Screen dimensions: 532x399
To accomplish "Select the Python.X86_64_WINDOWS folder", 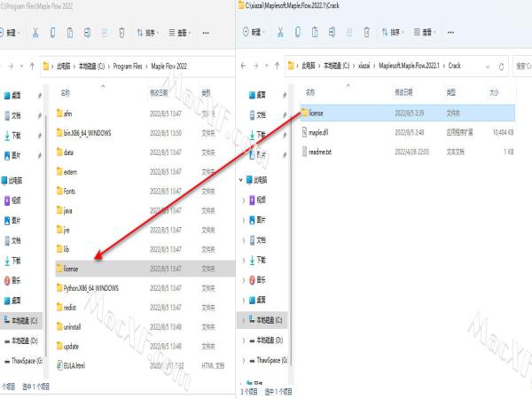I will tap(145, 288).
